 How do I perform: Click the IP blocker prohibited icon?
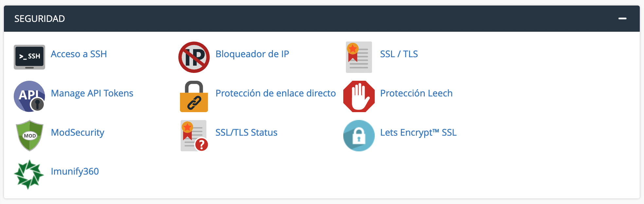coord(194,57)
